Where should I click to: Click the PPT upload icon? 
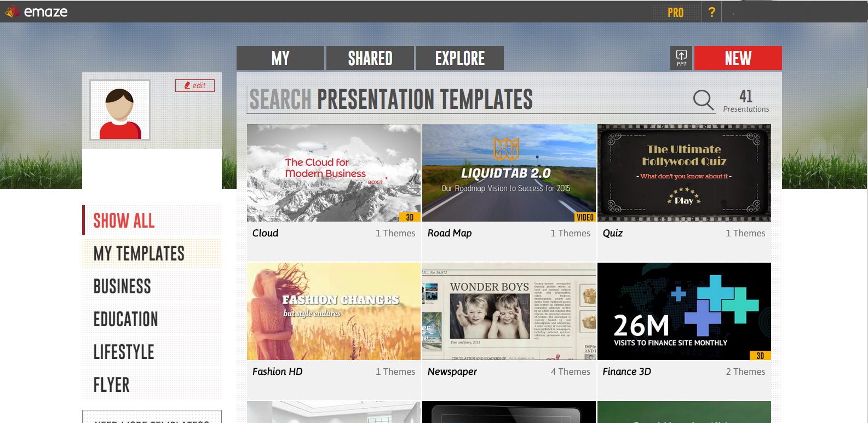pyautogui.click(x=681, y=58)
